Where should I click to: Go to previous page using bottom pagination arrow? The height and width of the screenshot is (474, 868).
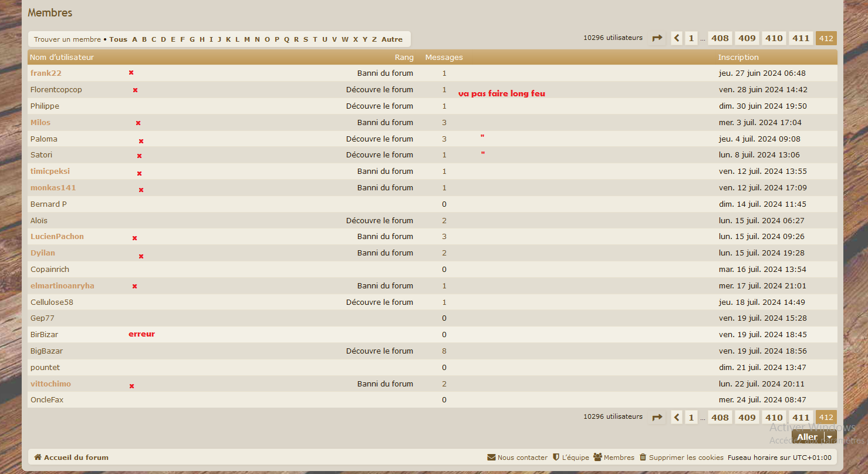click(x=677, y=417)
